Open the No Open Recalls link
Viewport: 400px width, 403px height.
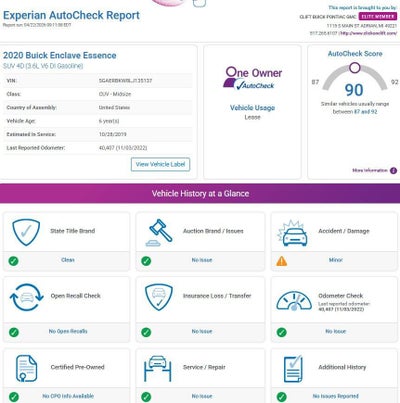[x=68, y=331]
